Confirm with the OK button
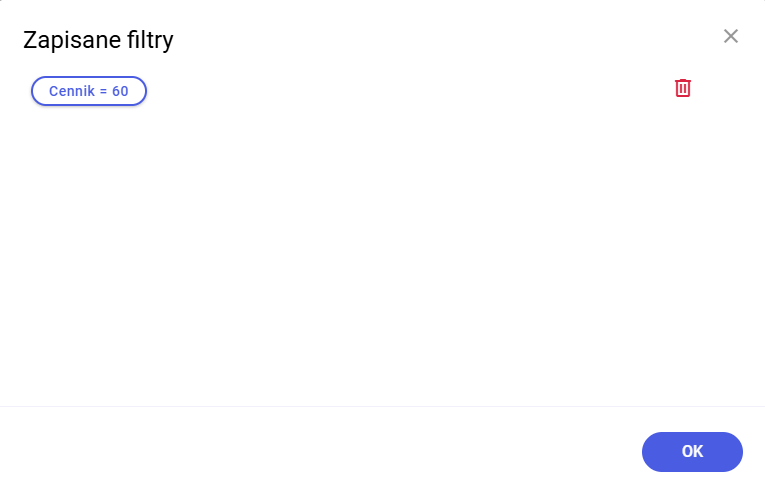 pos(692,452)
